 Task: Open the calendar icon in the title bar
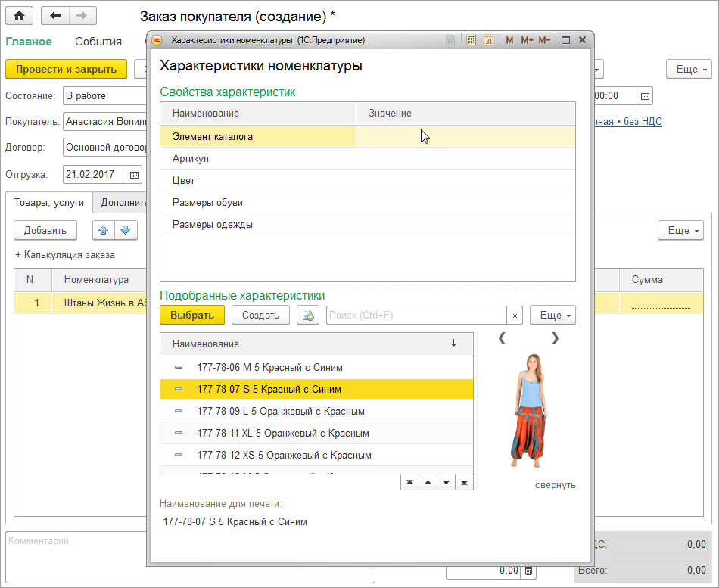point(488,40)
